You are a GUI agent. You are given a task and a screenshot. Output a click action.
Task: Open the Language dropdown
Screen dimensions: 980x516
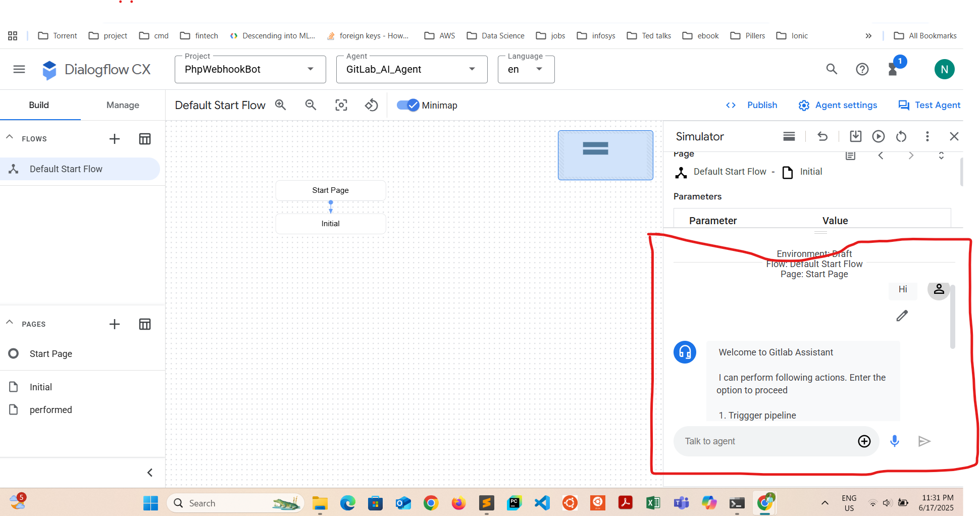(x=526, y=69)
